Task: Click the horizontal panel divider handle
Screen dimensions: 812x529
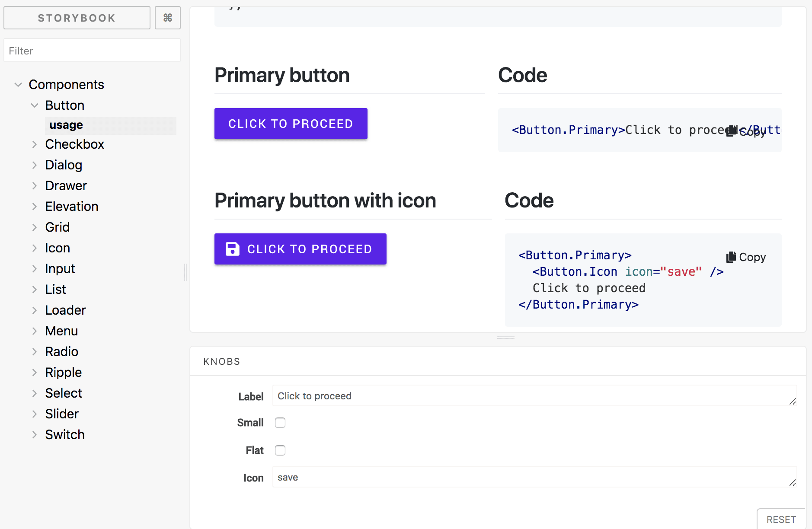Action: 505,337
